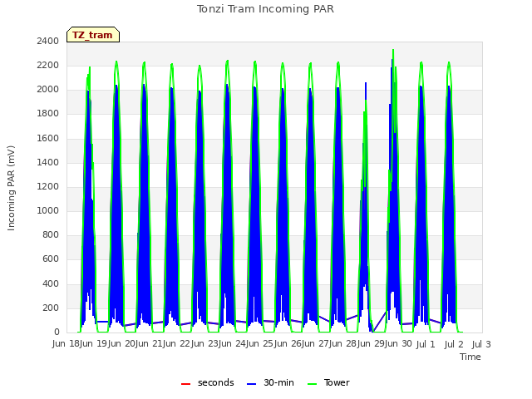Viewport: 532px width, 399px height.
Task: Select the green Tower legend swatch
Action: tap(312, 384)
